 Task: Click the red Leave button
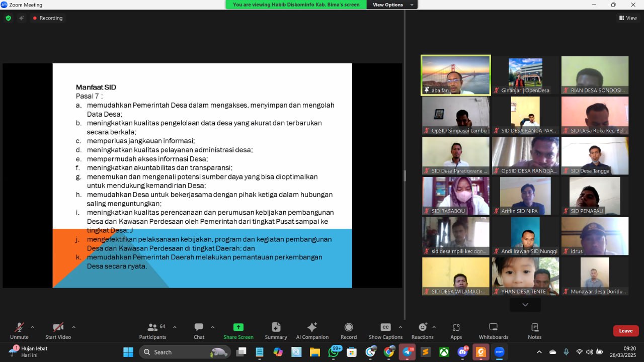click(625, 331)
